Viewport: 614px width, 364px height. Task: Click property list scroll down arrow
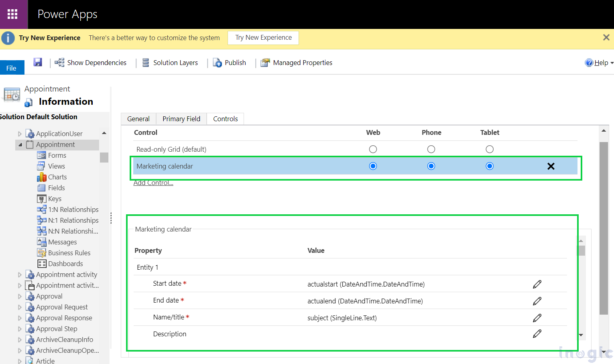(581, 335)
